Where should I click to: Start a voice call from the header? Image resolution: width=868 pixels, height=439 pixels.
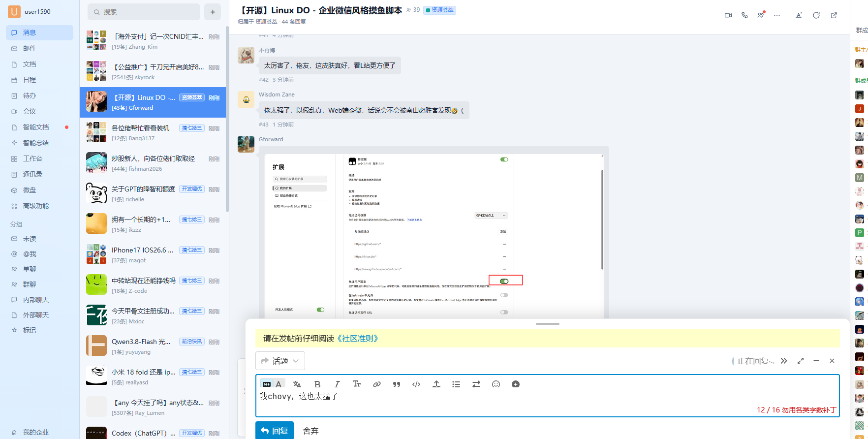[744, 15]
